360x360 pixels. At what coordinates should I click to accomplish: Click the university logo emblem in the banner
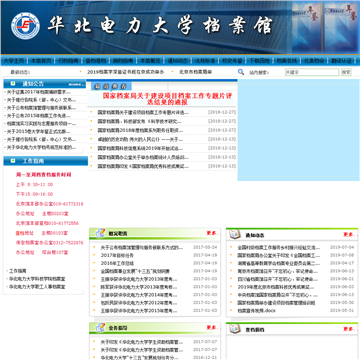click(x=25, y=26)
